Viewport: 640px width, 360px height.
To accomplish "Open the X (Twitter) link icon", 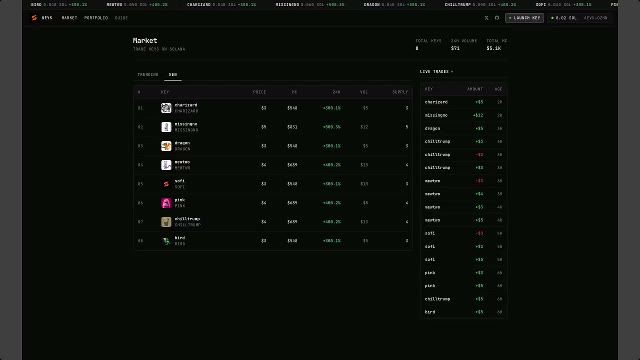I will coord(487,18).
